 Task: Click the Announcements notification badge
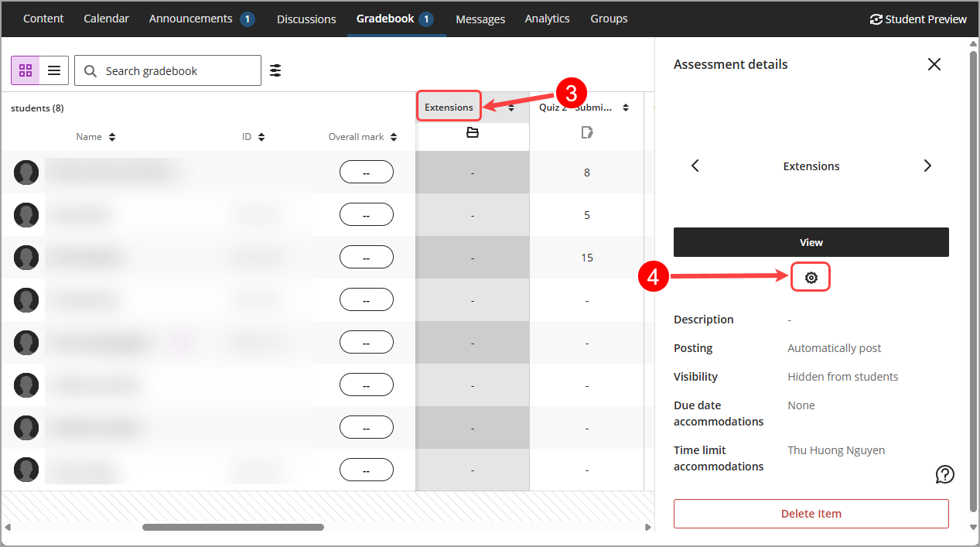click(x=248, y=19)
